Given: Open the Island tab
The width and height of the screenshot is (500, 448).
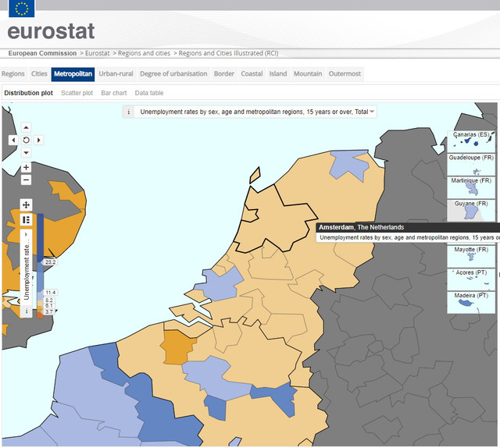Looking at the screenshot, I should pos(278,74).
